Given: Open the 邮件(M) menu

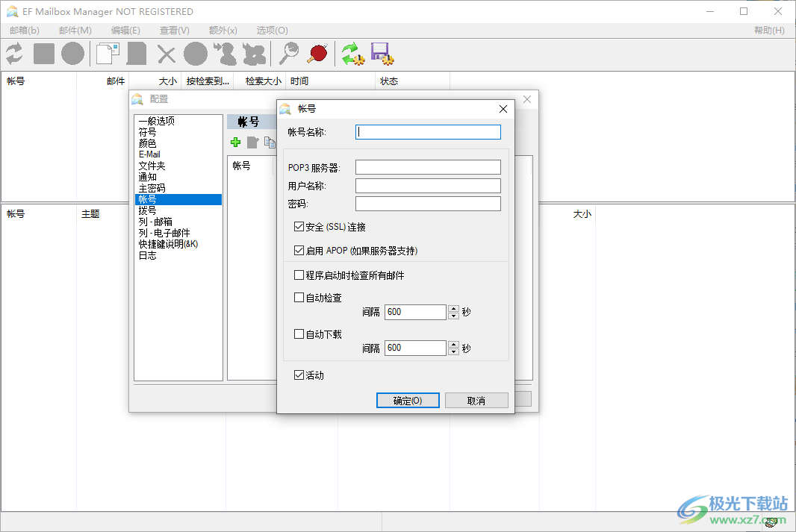Looking at the screenshot, I should pos(75,31).
